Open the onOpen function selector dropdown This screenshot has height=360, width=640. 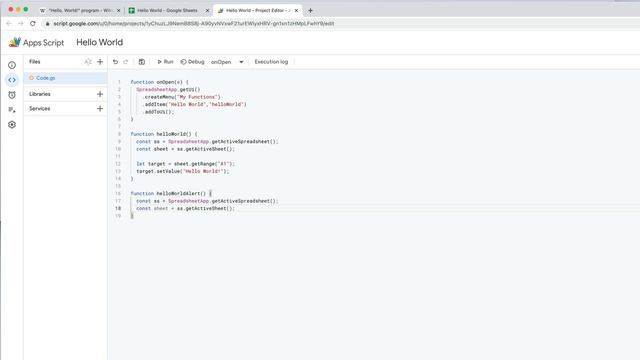pyautogui.click(x=227, y=62)
